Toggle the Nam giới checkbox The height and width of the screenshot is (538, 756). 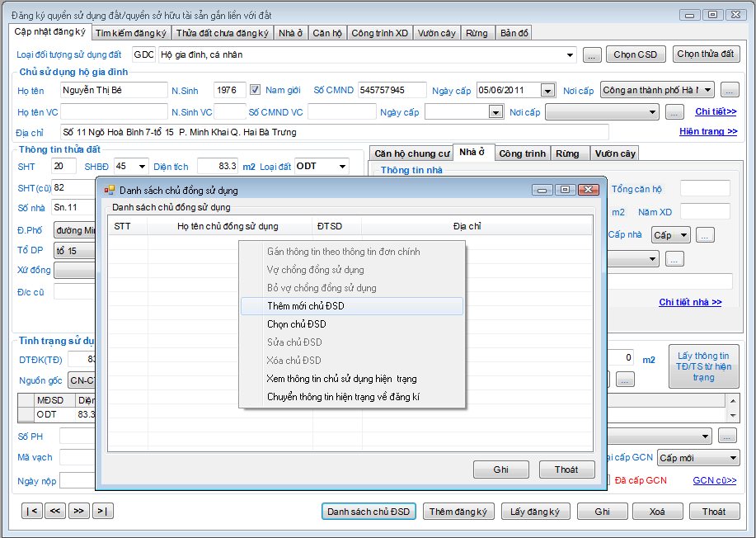tap(256, 90)
